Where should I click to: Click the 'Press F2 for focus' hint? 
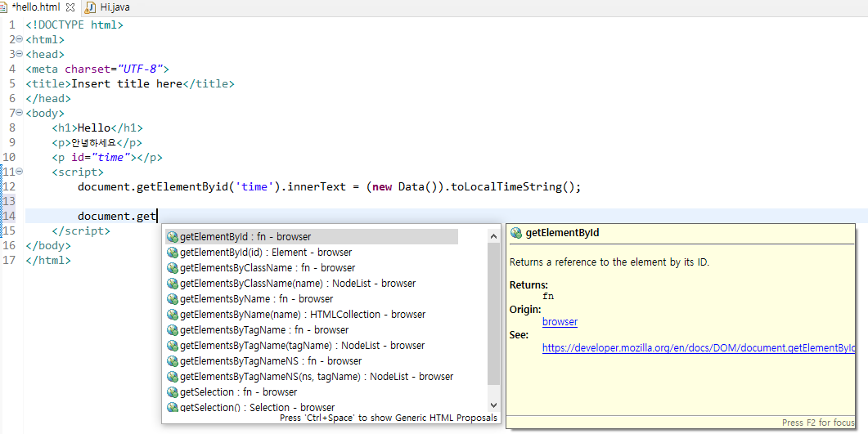point(818,423)
